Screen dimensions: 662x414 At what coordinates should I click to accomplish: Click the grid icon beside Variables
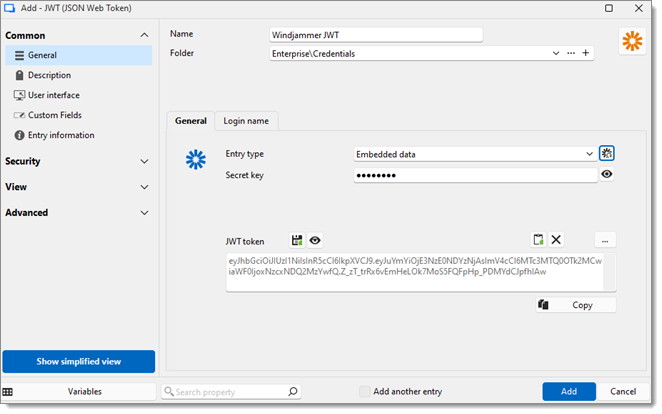(8, 392)
